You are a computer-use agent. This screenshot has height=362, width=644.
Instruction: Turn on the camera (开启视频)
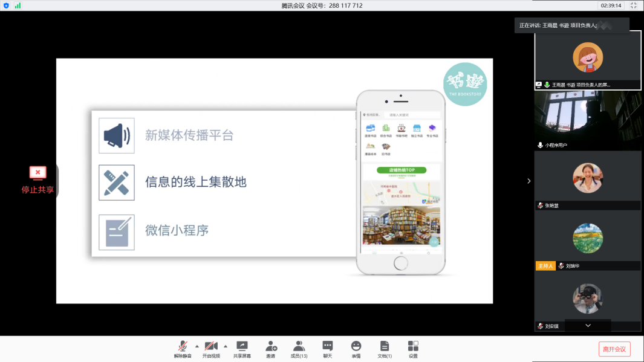(210, 347)
